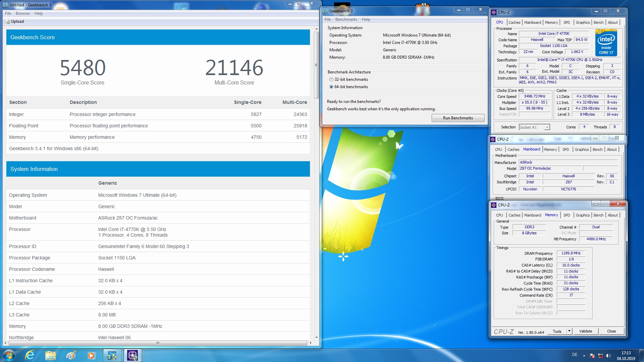
Task: Switch to Mainboard tab in top CPU-Z
Action: pyautogui.click(x=533, y=22)
